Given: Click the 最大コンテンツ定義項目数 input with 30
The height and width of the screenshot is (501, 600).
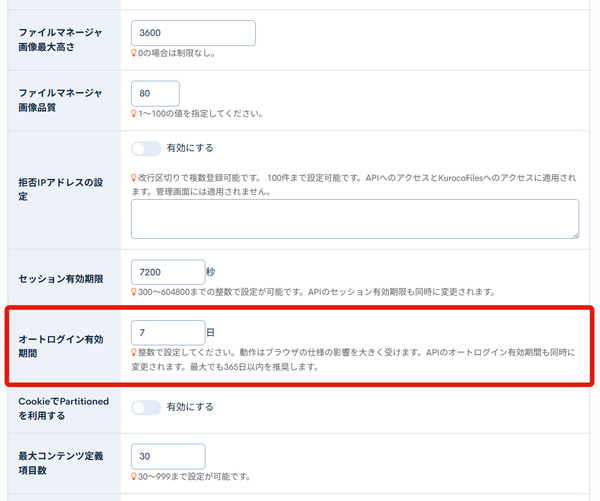Looking at the screenshot, I should pos(168,456).
